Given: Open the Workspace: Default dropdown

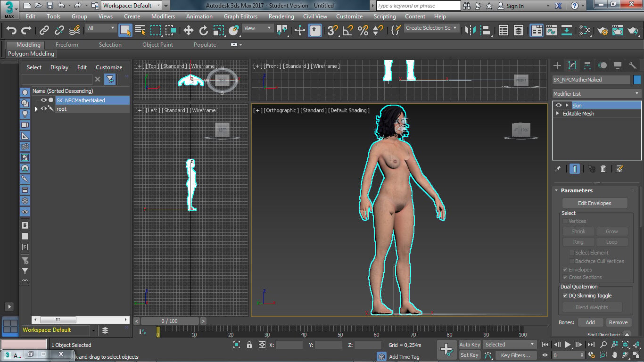Looking at the screenshot, I should (x=132, y=6).
